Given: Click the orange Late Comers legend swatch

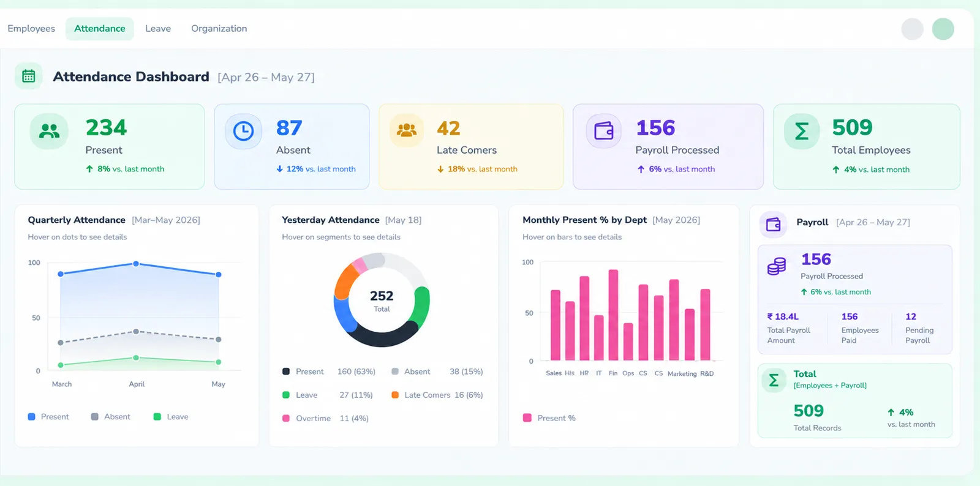Looking at the screenshot, I should pos(395,395).
